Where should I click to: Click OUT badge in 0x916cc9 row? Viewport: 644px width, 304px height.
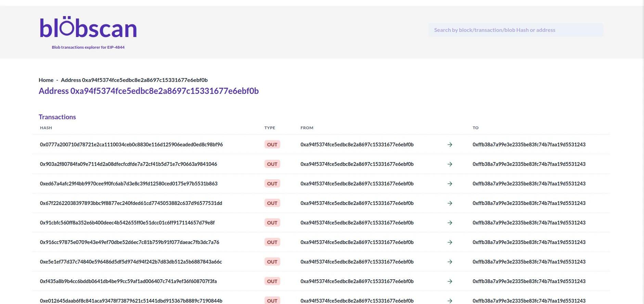click(272, 242)
